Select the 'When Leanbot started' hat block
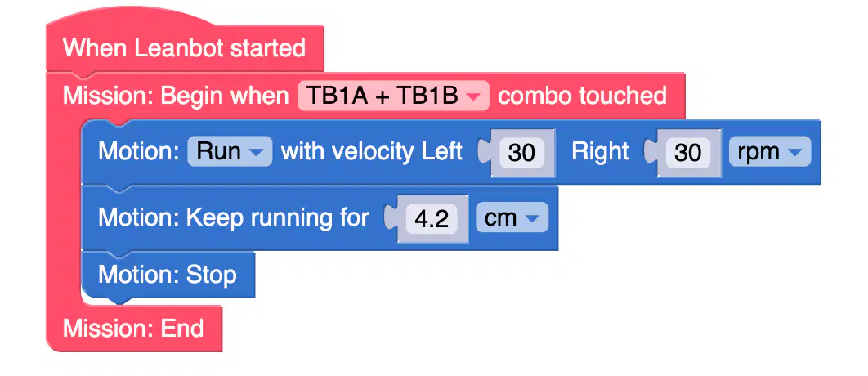868x376 pixels. (x=184, y=47)
